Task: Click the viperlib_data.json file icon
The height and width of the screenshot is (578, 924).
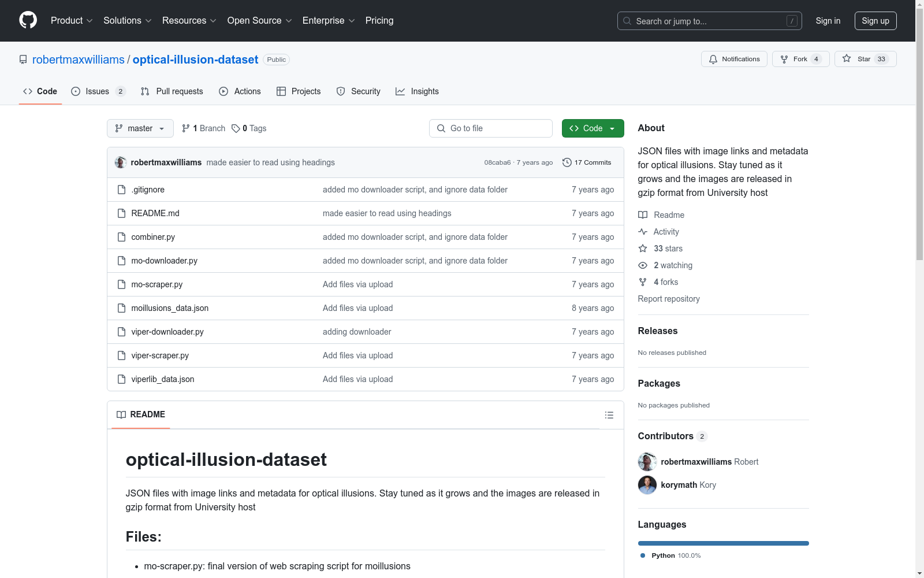Action: (x=121, y=379)
